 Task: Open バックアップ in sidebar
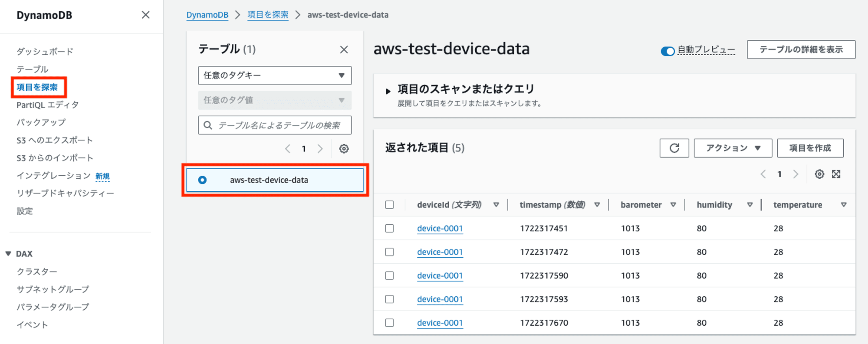coord(41,122)
